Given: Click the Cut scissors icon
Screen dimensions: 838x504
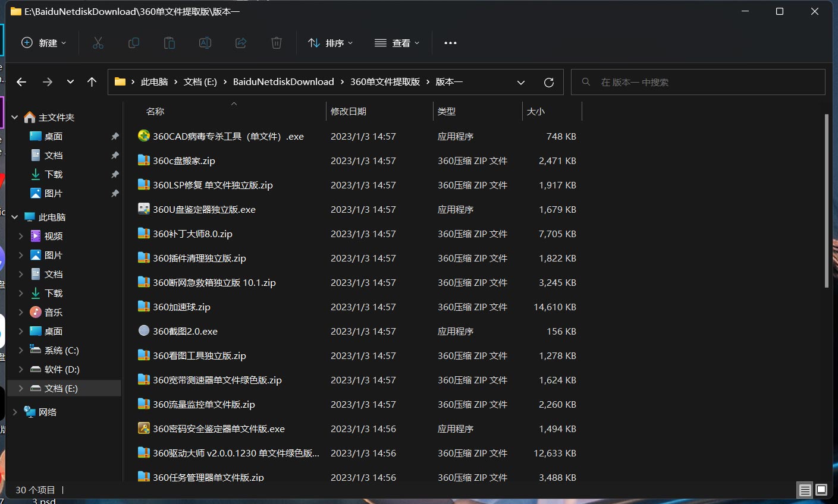Looking at the screenshot, I should click(x=98, y=43).
